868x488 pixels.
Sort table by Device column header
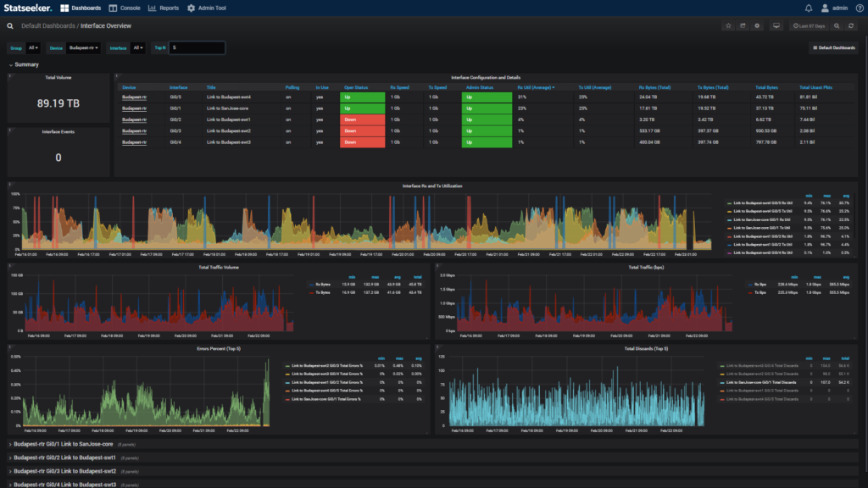tap(129, 87)
